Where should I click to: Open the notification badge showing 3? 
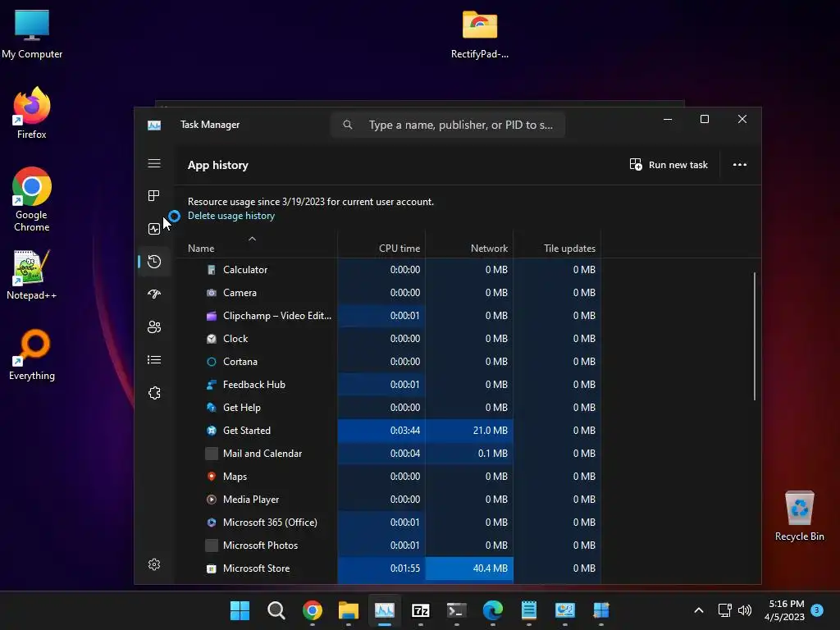pyautogui.click(x=817, y=609)
